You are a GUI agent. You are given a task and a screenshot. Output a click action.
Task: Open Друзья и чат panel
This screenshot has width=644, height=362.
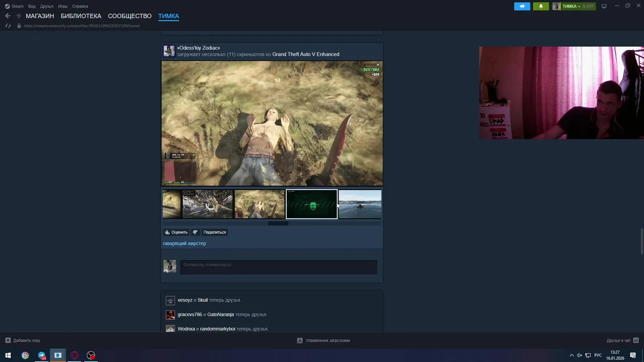[622, 340]
